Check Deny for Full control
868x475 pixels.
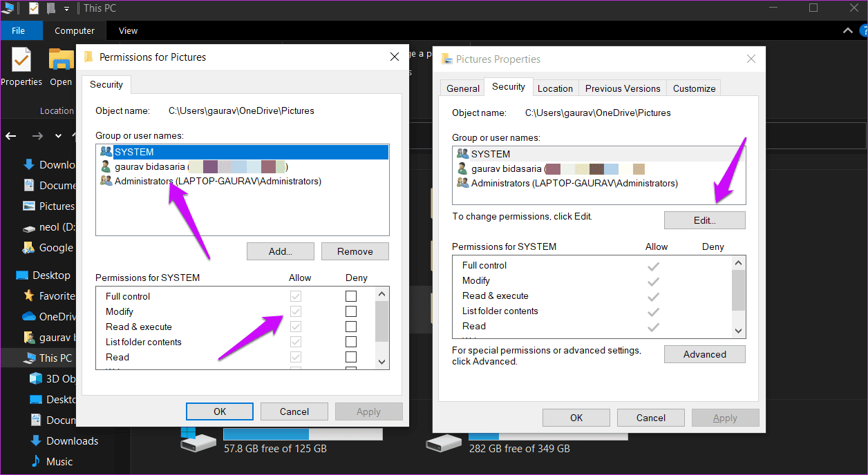tap(351, 296)
